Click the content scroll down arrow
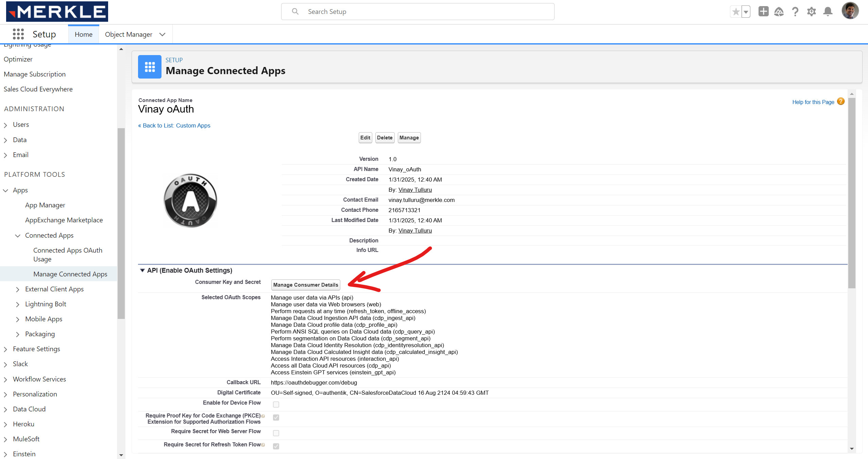 coord(852,449)
